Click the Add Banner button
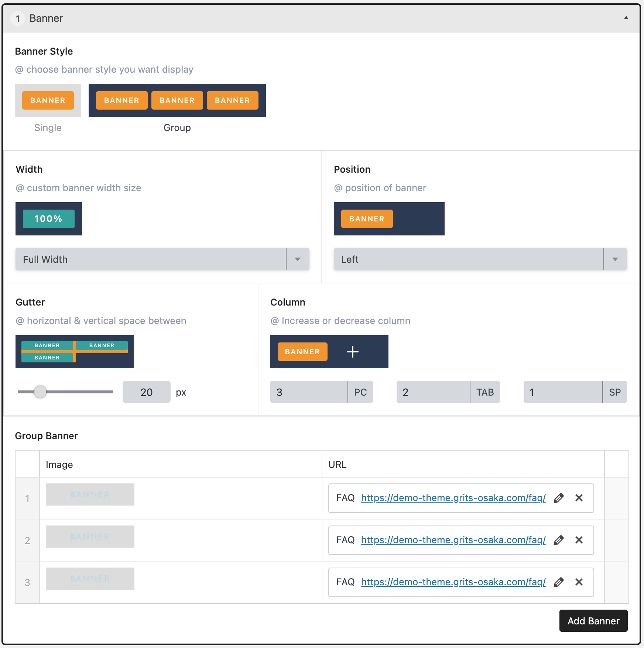This screenshot has height=648, width=644. pos(593,621)
